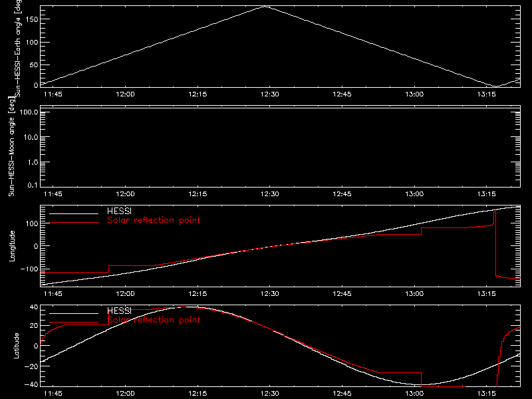
Task: Select Solar reflection point legend in Latitude plot
Action: 154,320
